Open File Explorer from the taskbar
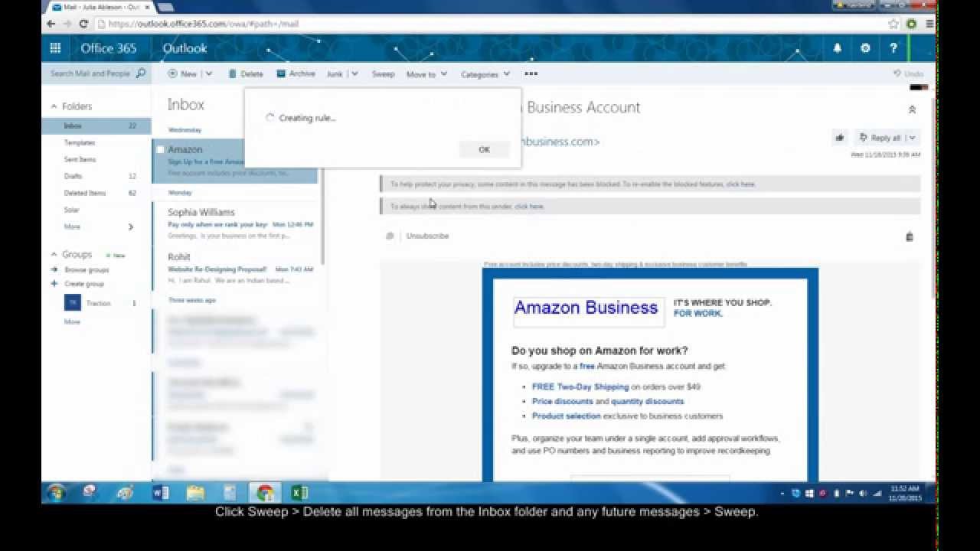 (x=195, y=493)
